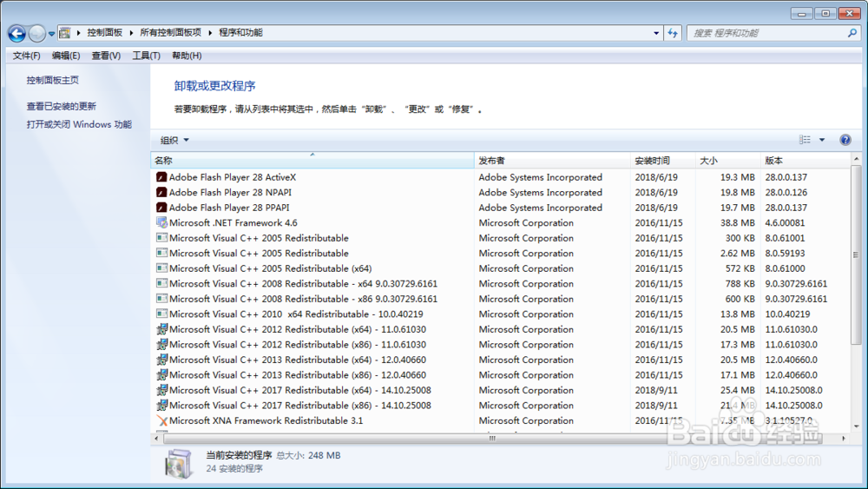Open the 查看(V) menu
Viewport: 868px width, 489px height.
(106, 56)
